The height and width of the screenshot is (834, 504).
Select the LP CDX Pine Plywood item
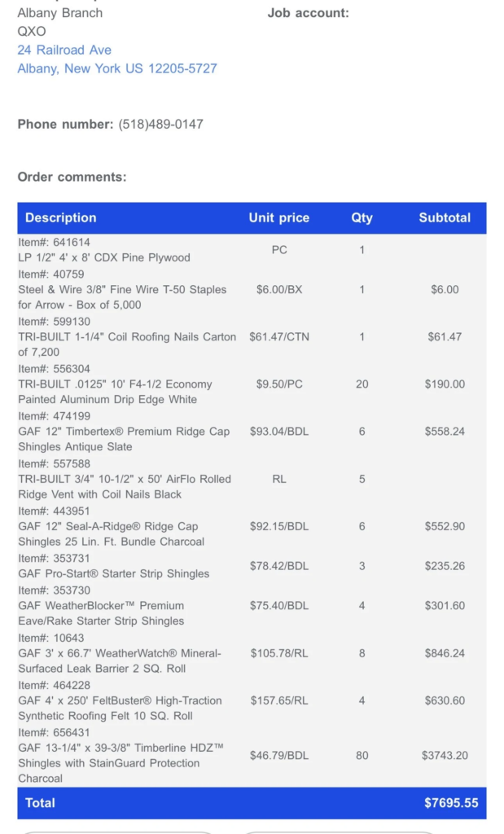104,257
